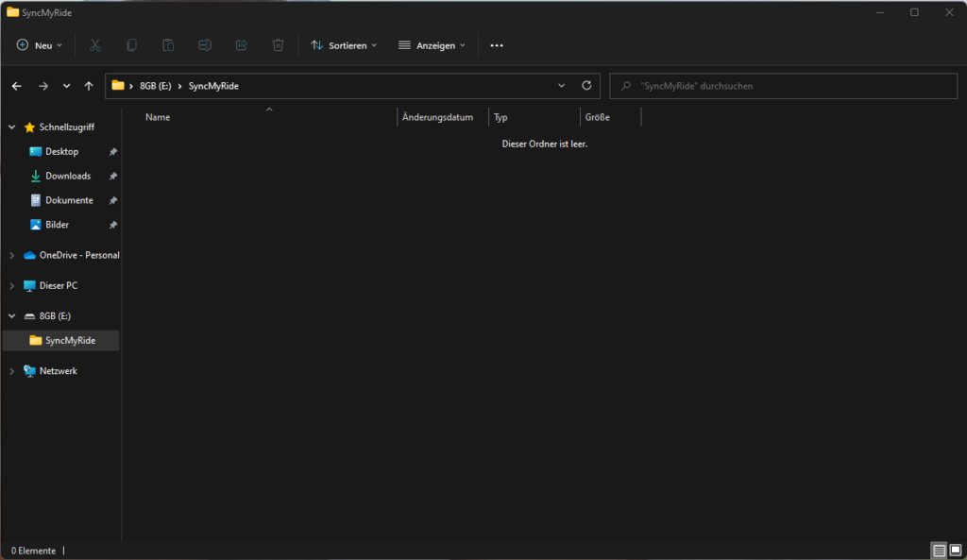Open the Share icon
967x560 pixels.
coord(241,44)
